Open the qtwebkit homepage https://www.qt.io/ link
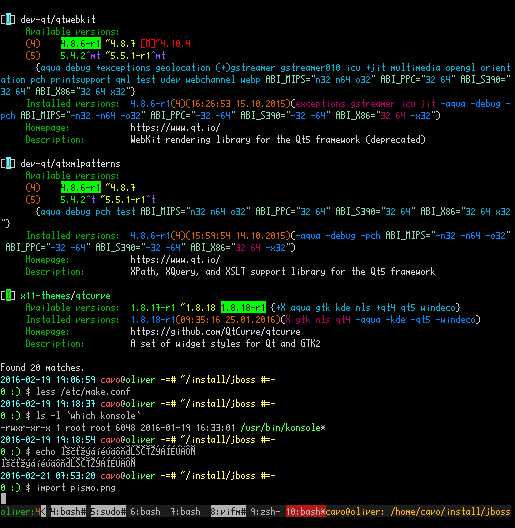This screenshot has height=528, width=515. coord(175,128)
